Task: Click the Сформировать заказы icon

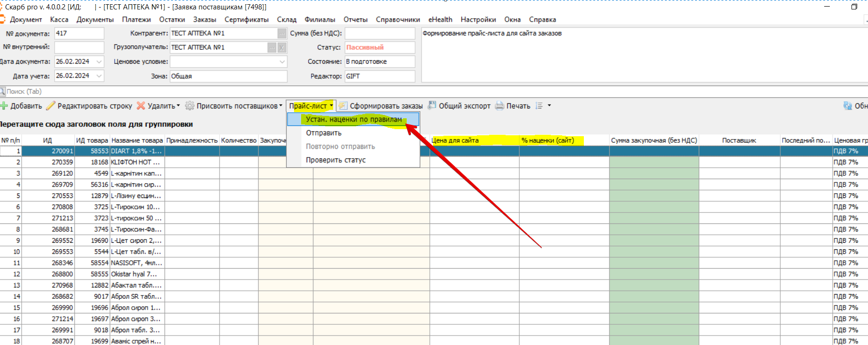Action: [343, 106]
